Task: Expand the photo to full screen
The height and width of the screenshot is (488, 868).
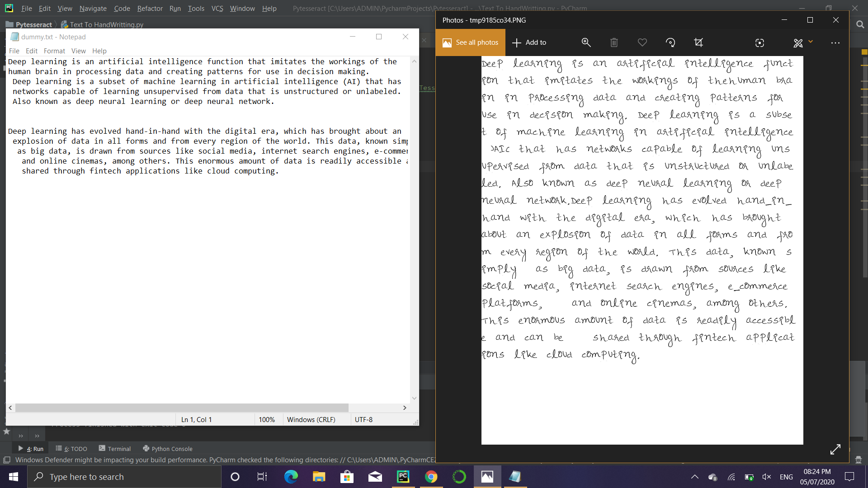Action: tap(835, 449)
